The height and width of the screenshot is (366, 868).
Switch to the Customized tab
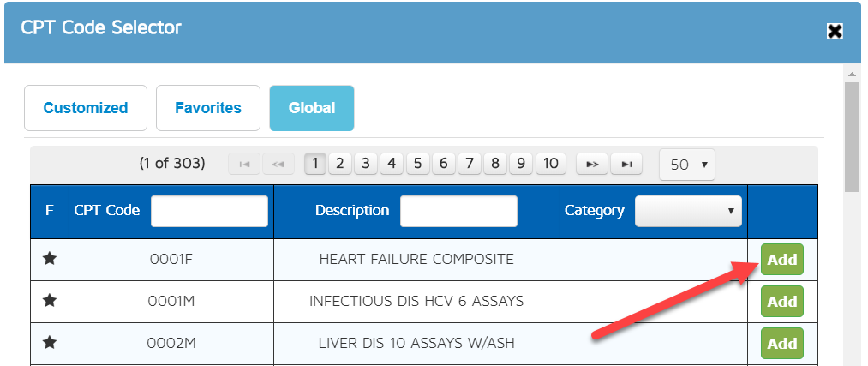86,108
